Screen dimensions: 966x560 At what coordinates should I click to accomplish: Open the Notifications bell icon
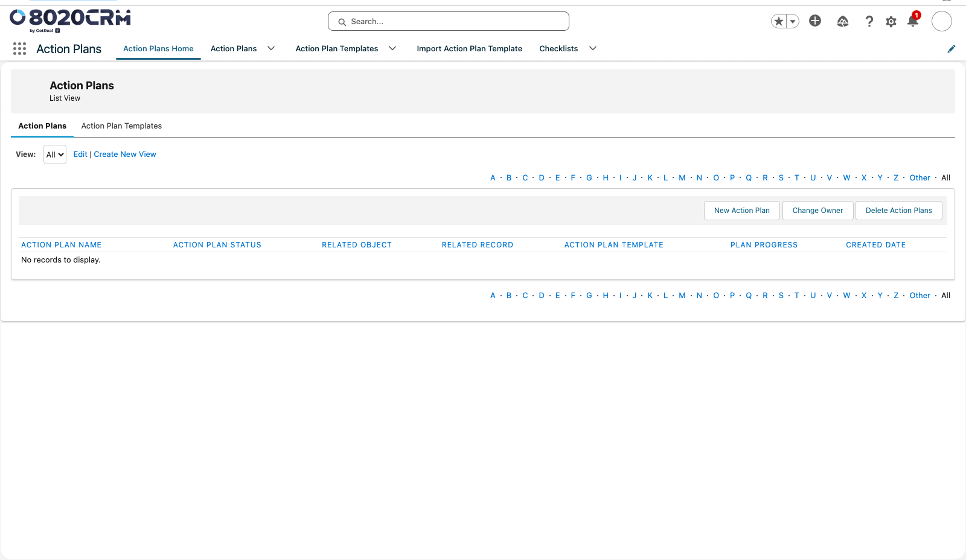[913, 21]
